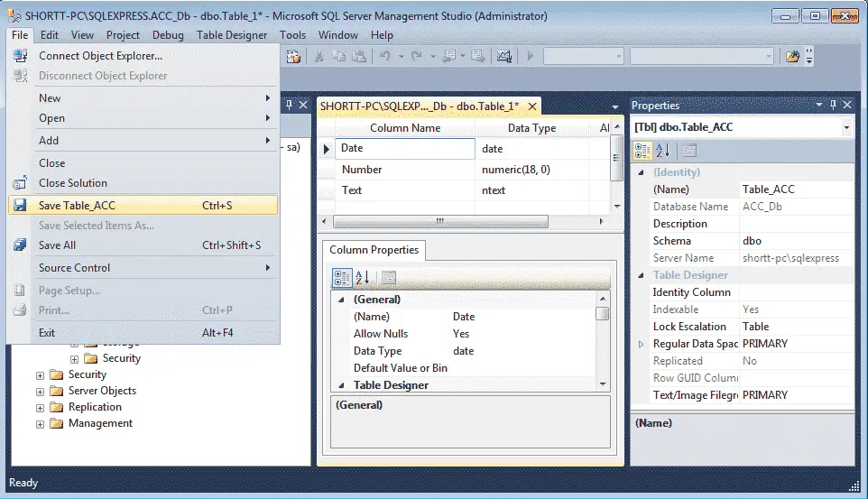
Task: Click the undo arrow icon in toolbar
Action: click(384, 56)
